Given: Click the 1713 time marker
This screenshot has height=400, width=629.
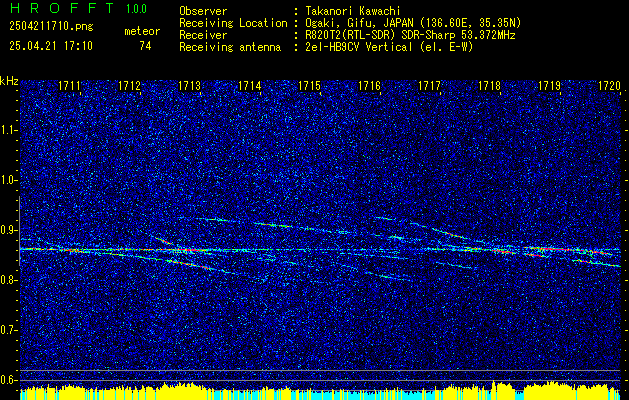Looking at the screenshot, I should click(189, 86).
